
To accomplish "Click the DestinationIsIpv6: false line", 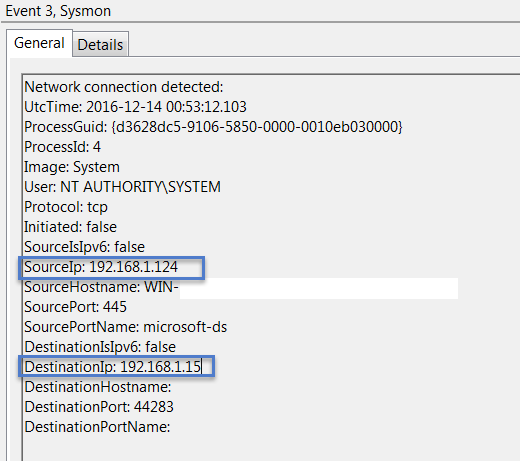I will click(100, 347).
